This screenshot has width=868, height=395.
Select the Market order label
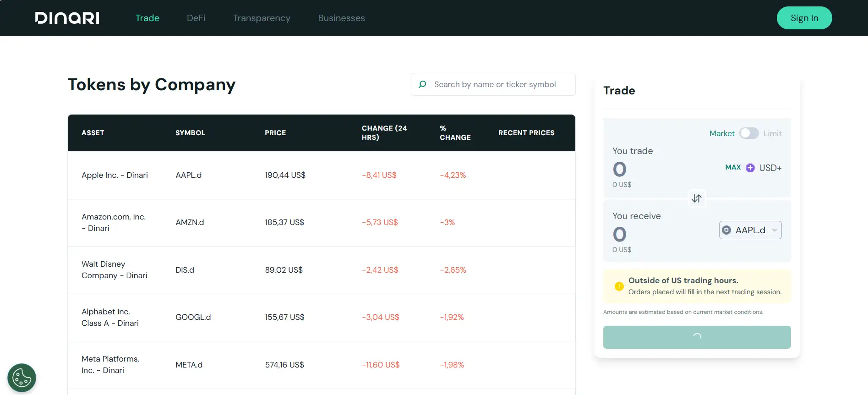[x=721, y=133]
